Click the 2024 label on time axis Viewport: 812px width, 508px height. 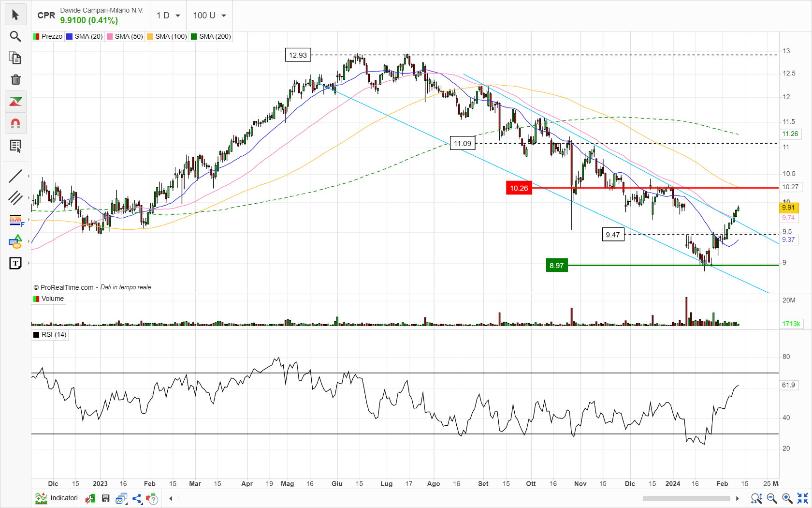click(x=673, y=484)
